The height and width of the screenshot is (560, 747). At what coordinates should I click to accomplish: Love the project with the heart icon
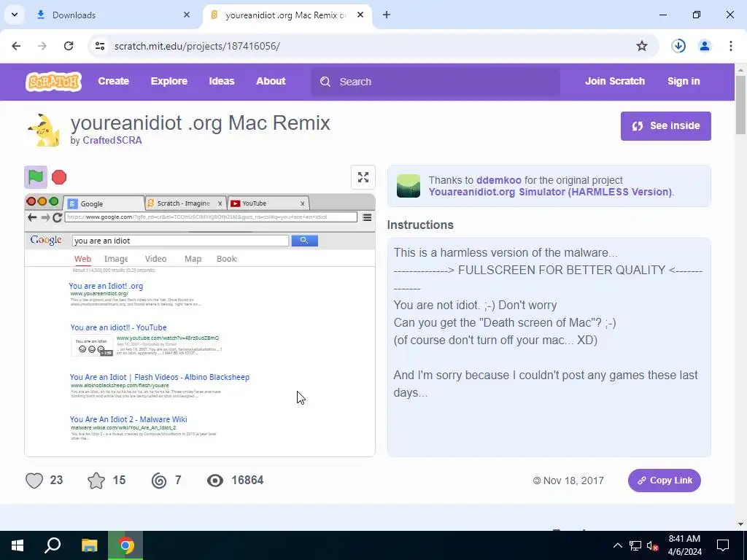(x=34, y=481)
